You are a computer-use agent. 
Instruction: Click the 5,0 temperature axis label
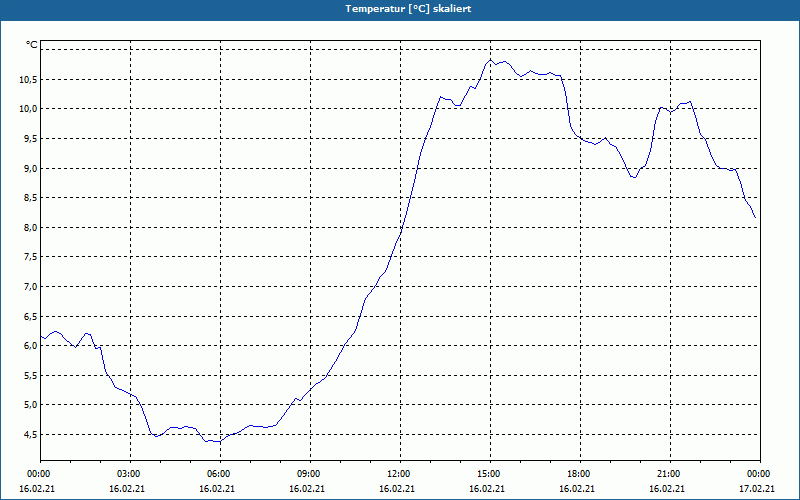click(x=30, y=405)
